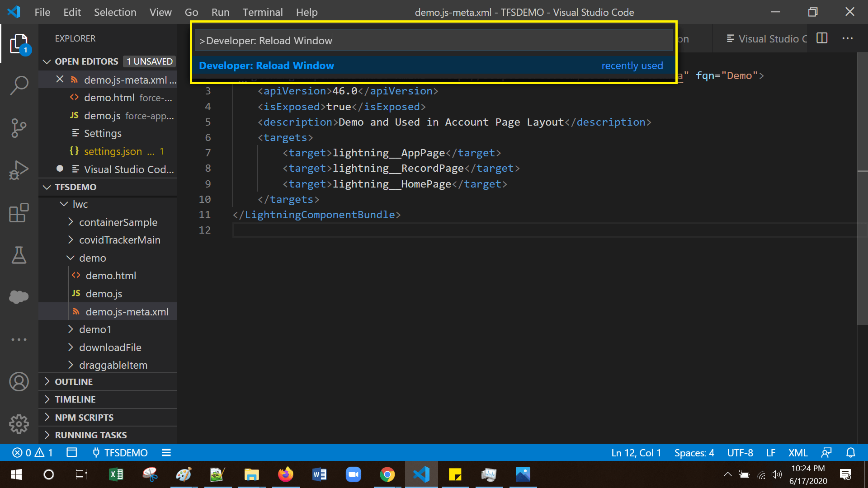The width and height of the screenshot is (868, 488).
Task: Toggle the split editor icon top right
Action: pyautogui.click(x=821, y=38)
